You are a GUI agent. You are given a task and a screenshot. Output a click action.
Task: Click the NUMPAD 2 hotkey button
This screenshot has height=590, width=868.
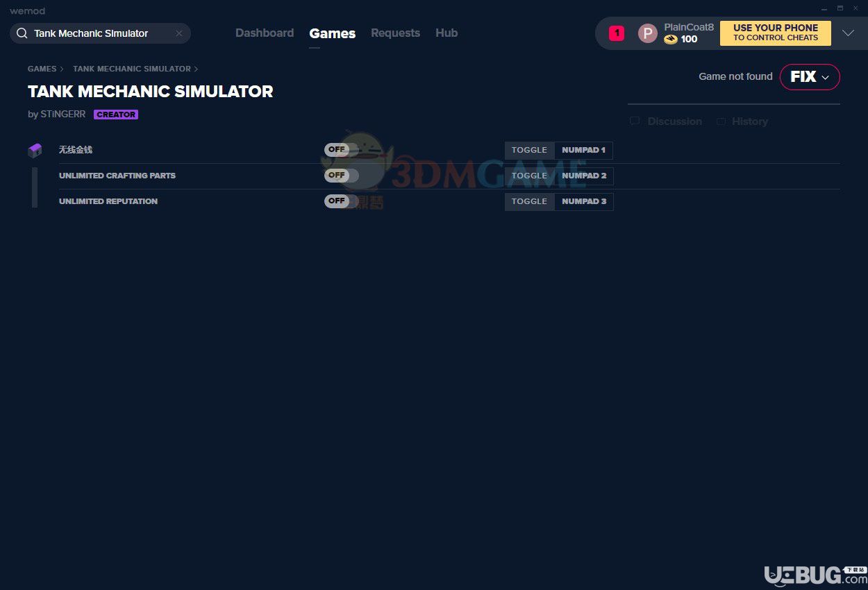[x=584, y=176]
